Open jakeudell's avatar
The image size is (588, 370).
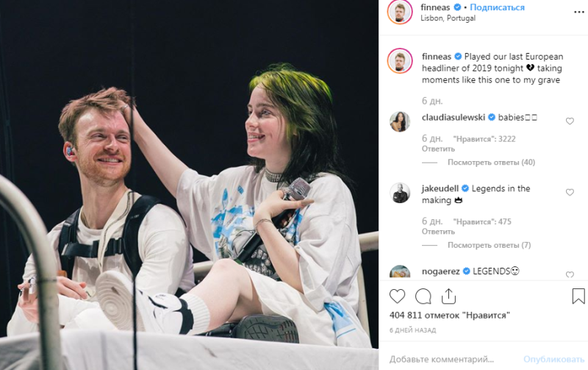coord(400,193)
